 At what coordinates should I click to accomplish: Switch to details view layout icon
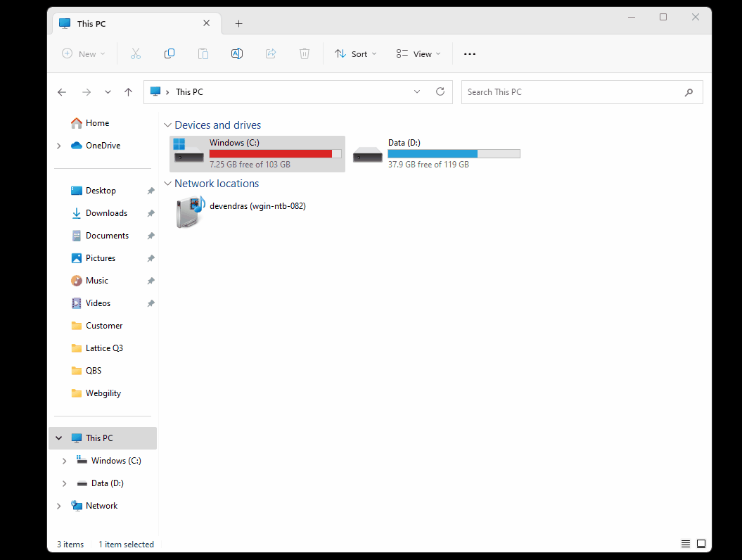(686, 544)
